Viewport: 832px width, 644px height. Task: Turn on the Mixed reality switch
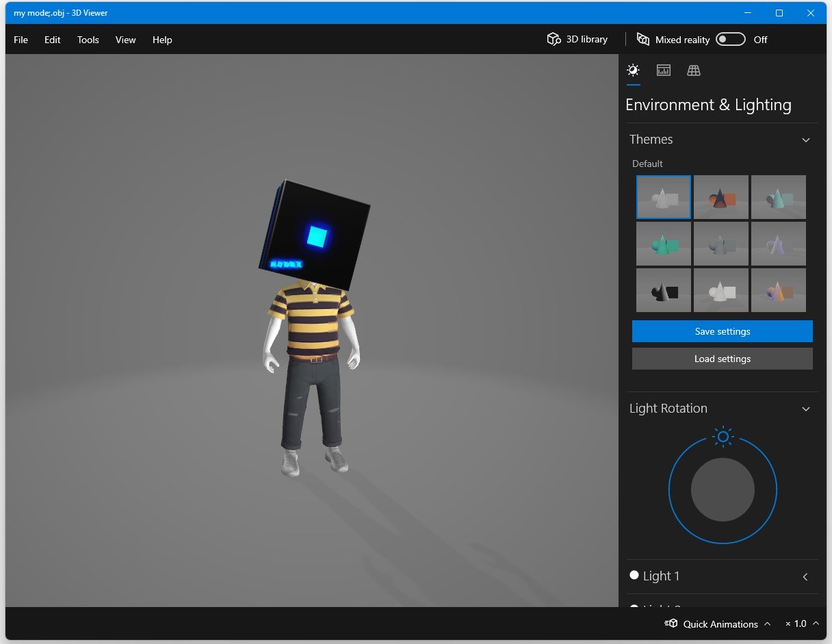click(730, 39)
